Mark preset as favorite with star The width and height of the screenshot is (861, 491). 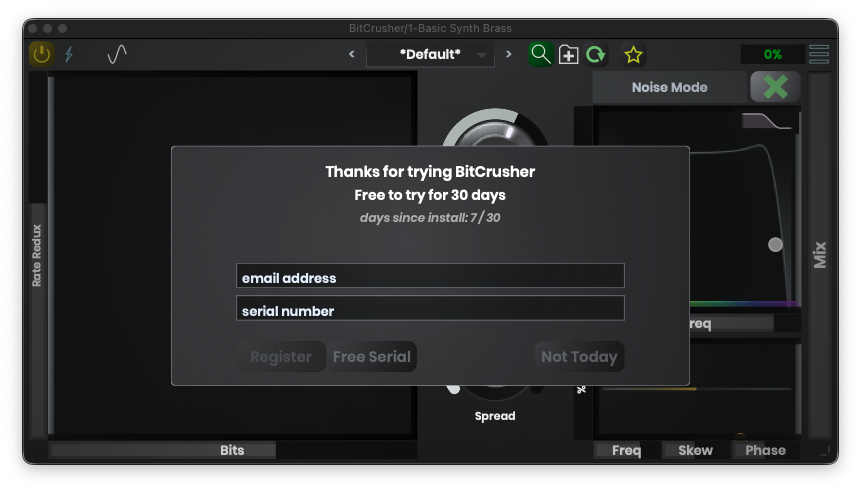point(633,54)
